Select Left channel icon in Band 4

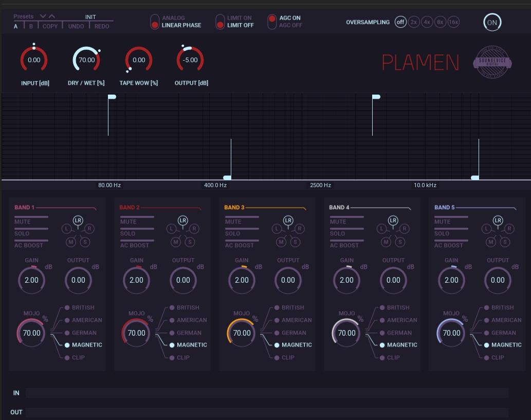point(381,229)
